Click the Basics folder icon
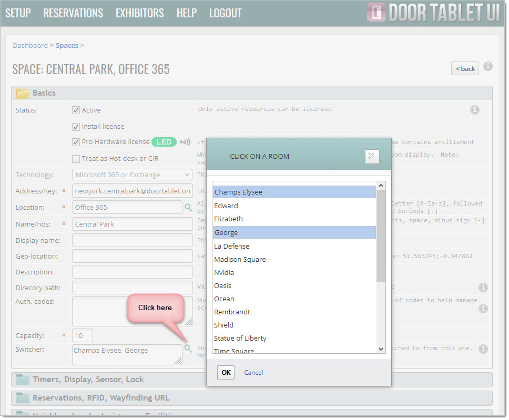509x420 pixels. [x=22, y=93]
